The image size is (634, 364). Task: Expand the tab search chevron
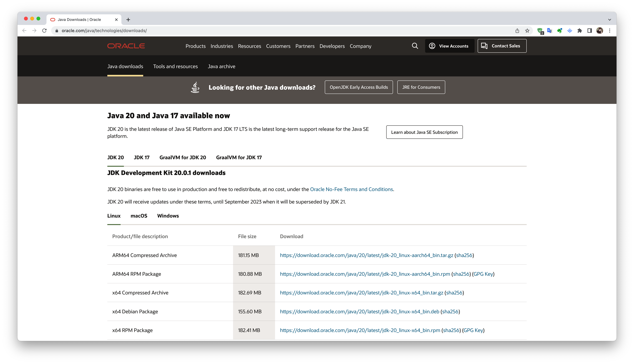point(610,19)
